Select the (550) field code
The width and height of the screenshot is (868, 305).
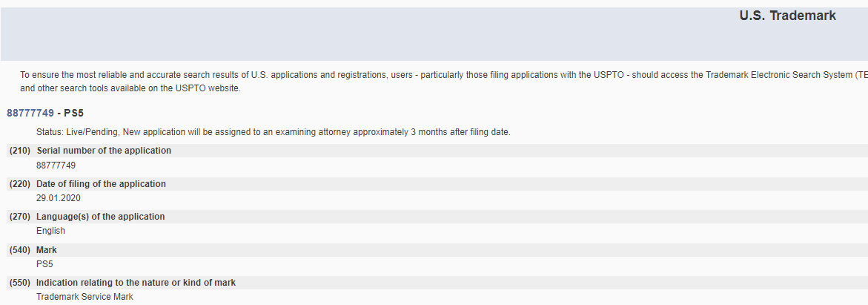click(x=19, y=283)
